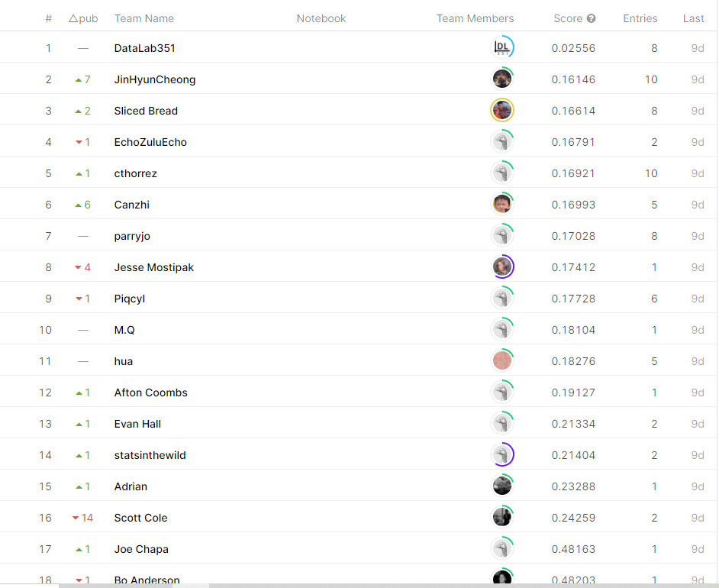This screenshot has height=588, width=719.
Task: Click Adrian's dark profile avatar
Action: tap(501, 486)
